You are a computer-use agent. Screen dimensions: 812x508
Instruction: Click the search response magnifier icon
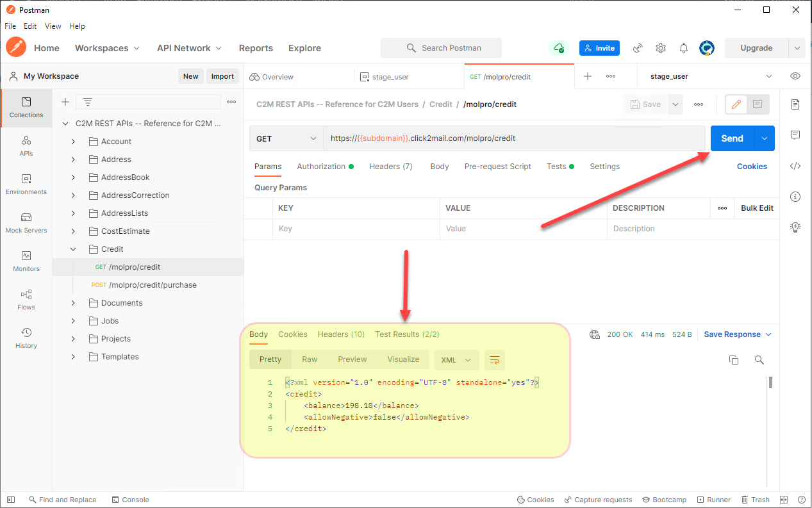click(x=759, y=360)
